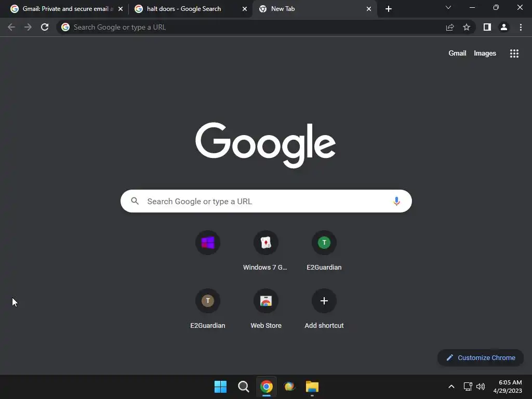Click Chrome icon in taskbar
Screen dimensions: 532x399
267,387
